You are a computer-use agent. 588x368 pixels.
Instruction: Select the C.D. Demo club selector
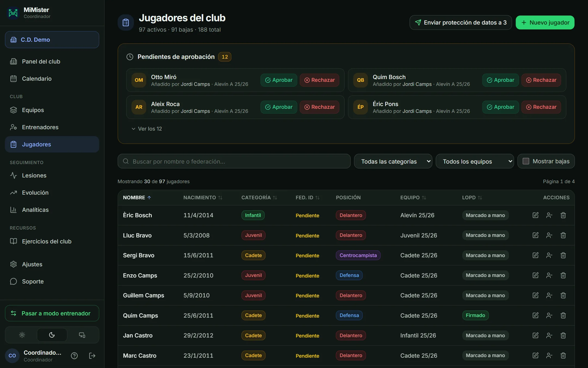click(x=52, y=40)
